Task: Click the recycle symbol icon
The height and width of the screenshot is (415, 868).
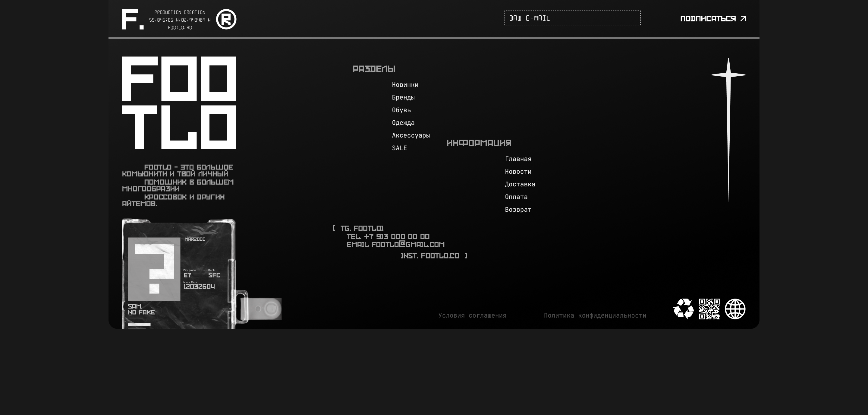Action: [x=683, y=309]
